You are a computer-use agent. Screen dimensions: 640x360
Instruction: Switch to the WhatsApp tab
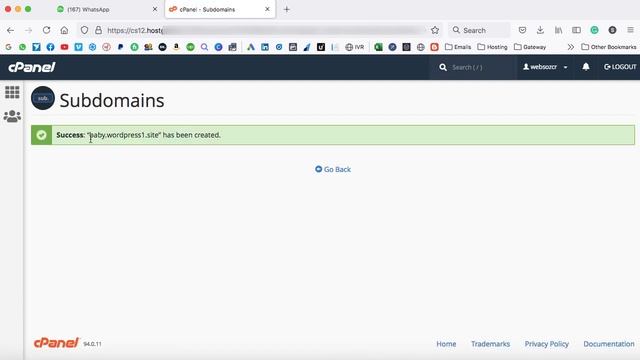(x=108, y=9)
